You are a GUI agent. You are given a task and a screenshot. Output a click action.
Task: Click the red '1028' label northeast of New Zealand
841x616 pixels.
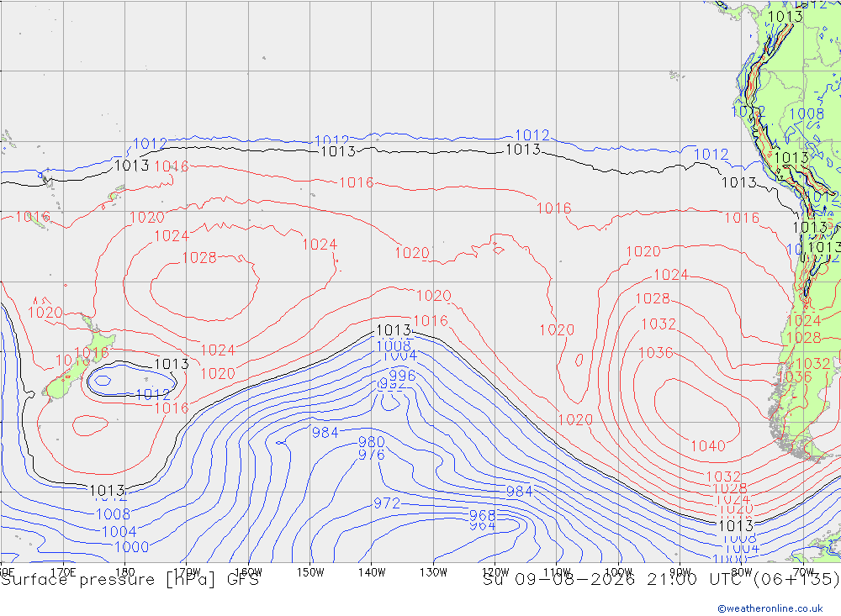pos(199,258)
